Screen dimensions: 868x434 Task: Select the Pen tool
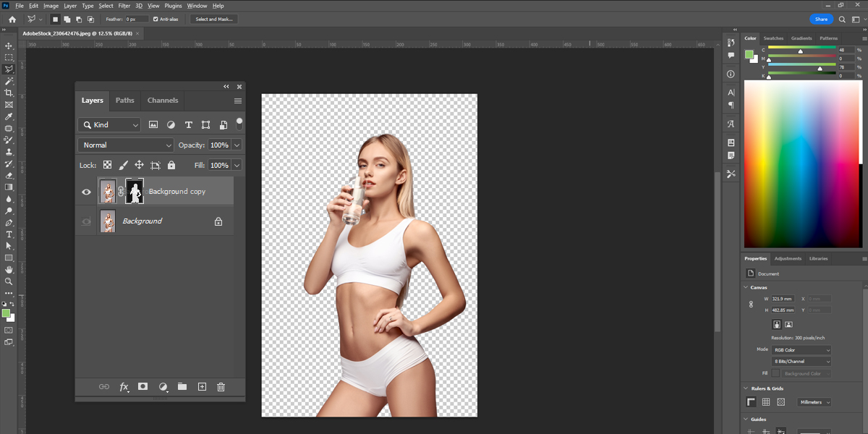pos(9,222)
